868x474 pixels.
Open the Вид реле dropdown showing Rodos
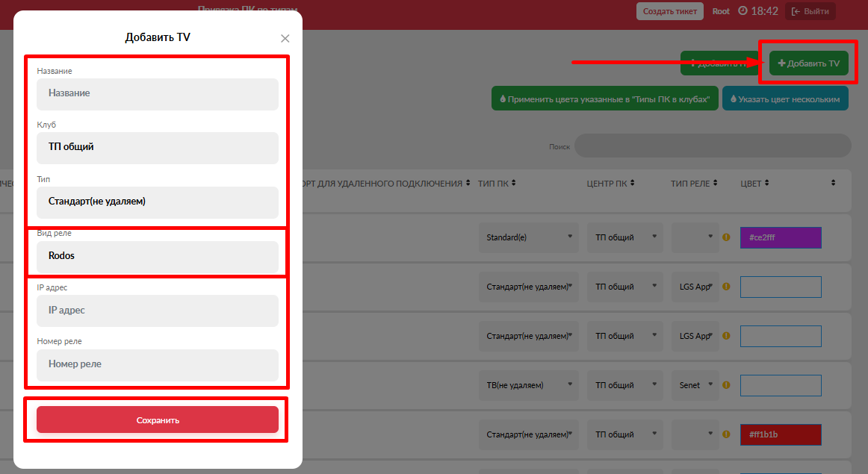157,257
